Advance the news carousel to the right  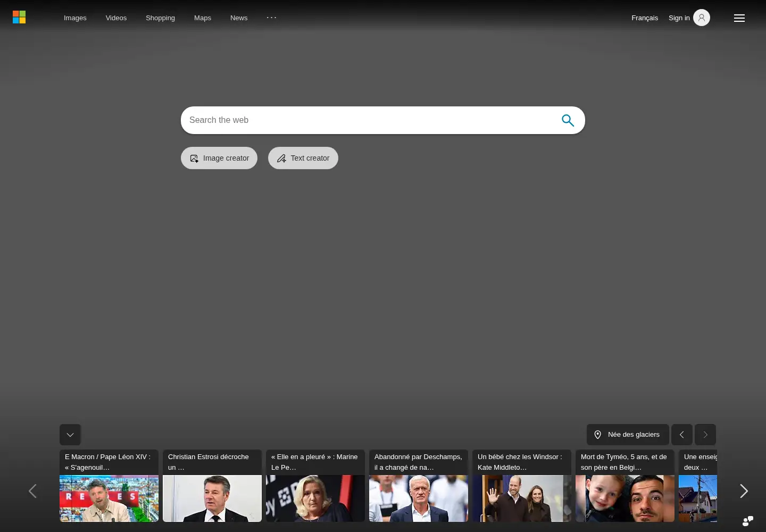(744, 491)
